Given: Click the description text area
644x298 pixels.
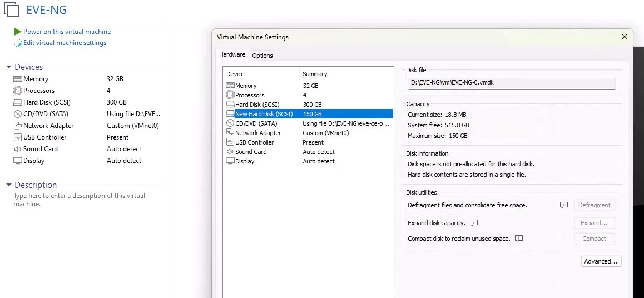Looking at the screenshot, I should [x=80, y=200].
